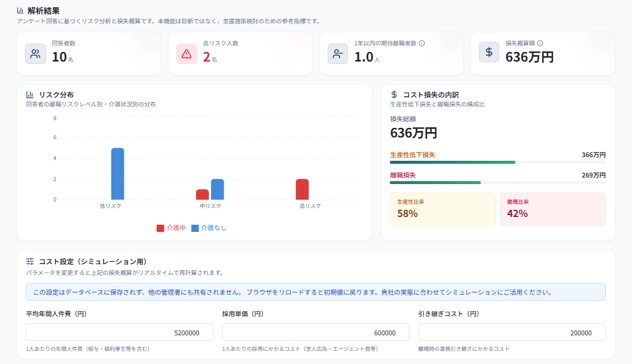
Task: Click the 生産性低下損失 progress bar
Action: pyautogui.click(x=497, y=162)
